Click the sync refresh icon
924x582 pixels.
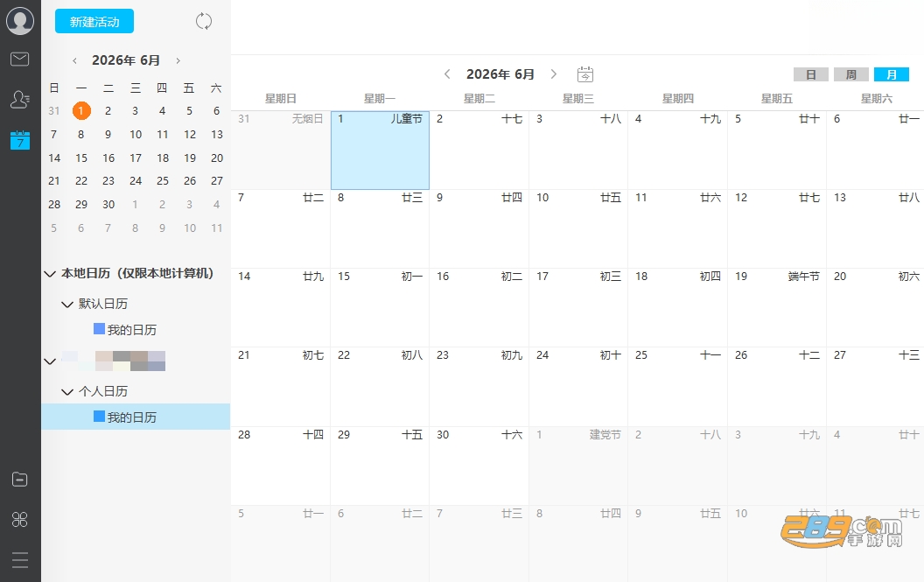pyautogui.click(x=204, y=21)
